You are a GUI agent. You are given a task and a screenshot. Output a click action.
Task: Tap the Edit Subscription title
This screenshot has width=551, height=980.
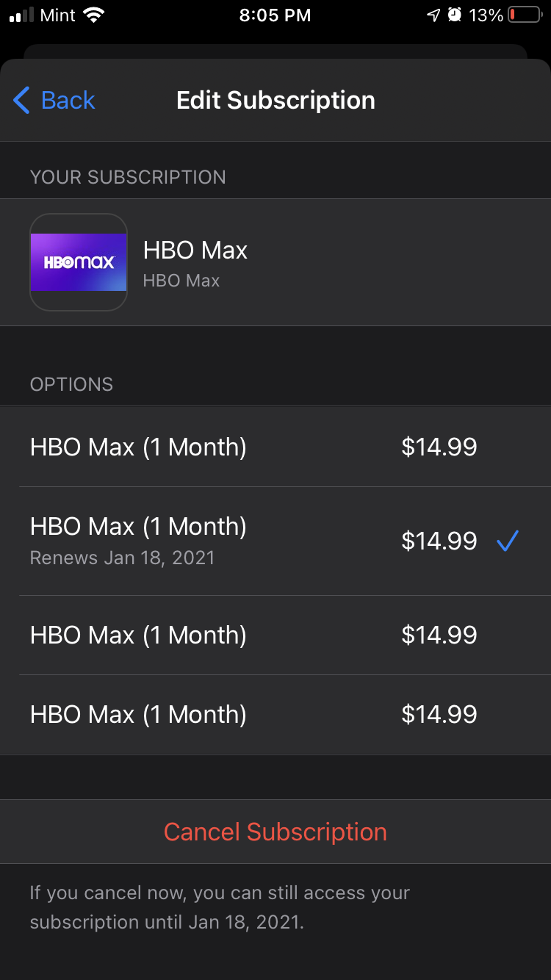(275, 100)
